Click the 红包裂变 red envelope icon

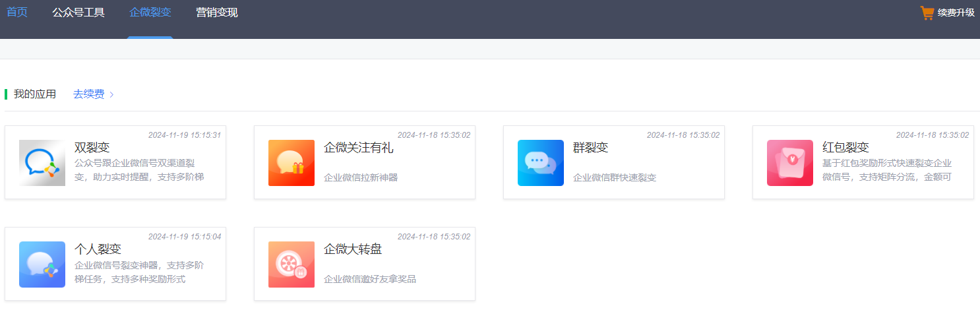tap(790, 163)
